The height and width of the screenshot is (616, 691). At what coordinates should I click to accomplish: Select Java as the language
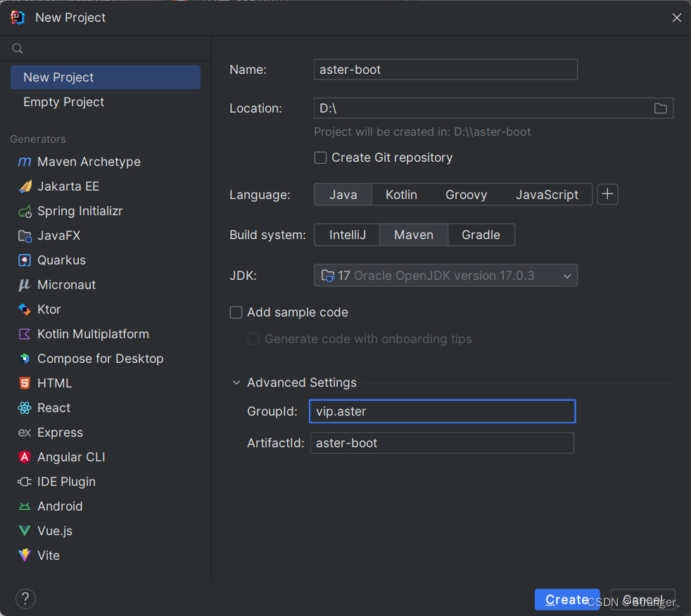pyautogui.click(x=343, y=195)
